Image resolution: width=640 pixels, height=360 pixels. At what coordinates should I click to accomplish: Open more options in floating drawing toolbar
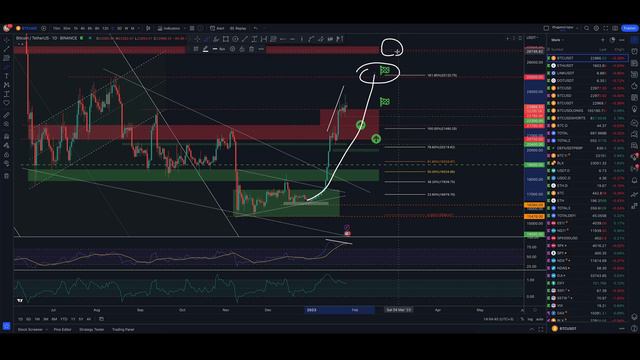261,49
